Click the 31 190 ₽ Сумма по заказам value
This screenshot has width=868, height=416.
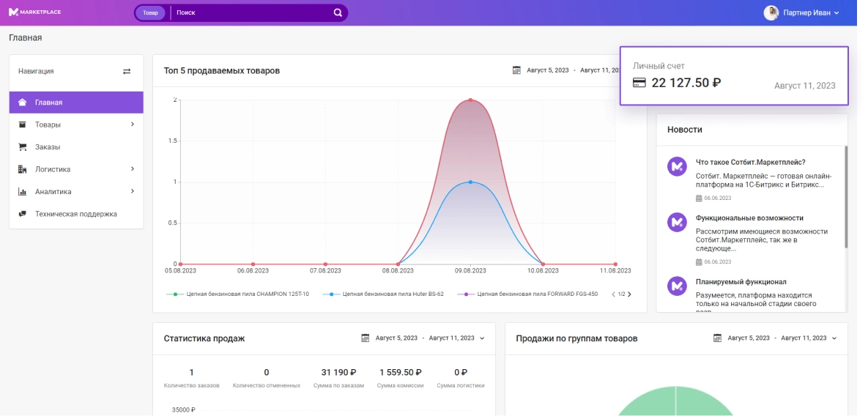[339, 373]
